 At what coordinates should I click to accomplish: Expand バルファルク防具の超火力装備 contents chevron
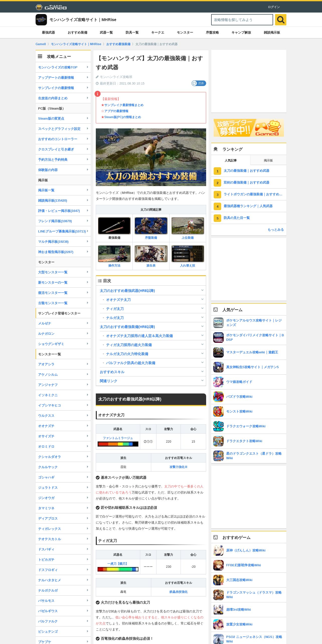click(x=202, y=363)
